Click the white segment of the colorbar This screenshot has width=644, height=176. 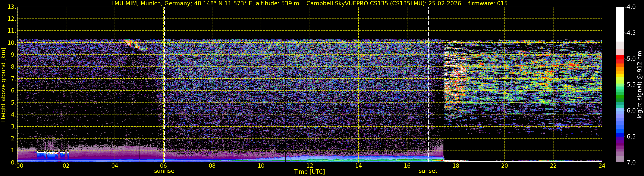(x=620, y=24)
